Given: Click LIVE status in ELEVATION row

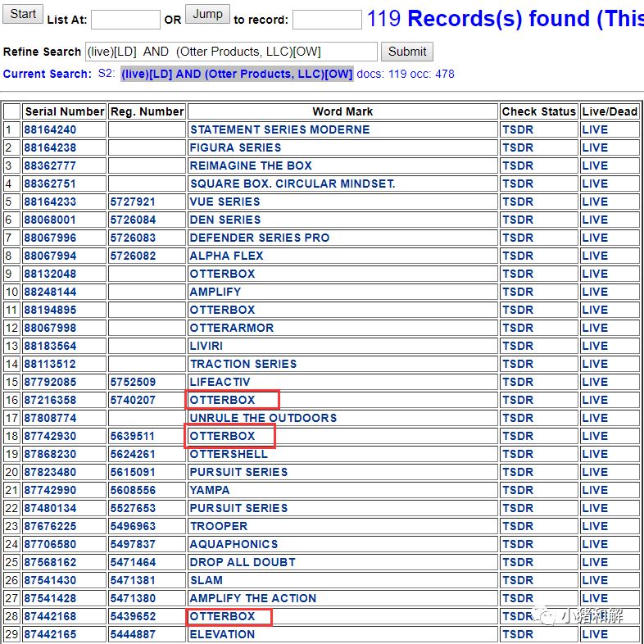Looking at the screenshot, I should click(x=595, y=634).
